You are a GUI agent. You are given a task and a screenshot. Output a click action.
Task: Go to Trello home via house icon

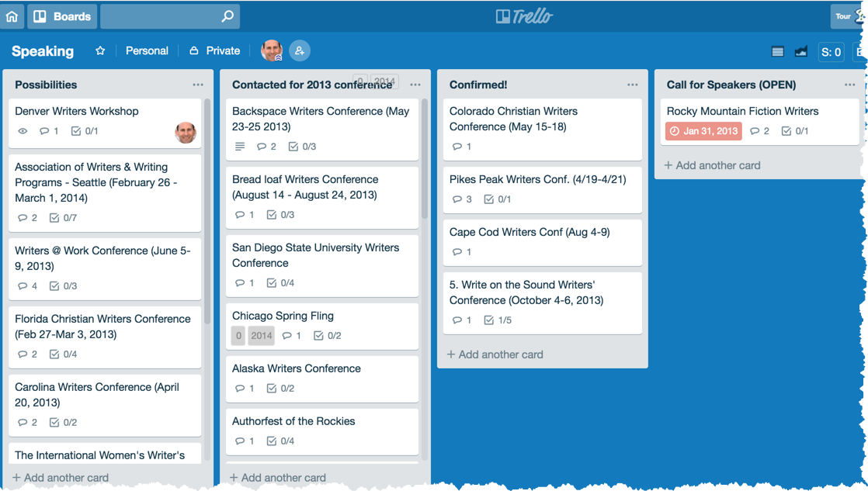[12, 16]
